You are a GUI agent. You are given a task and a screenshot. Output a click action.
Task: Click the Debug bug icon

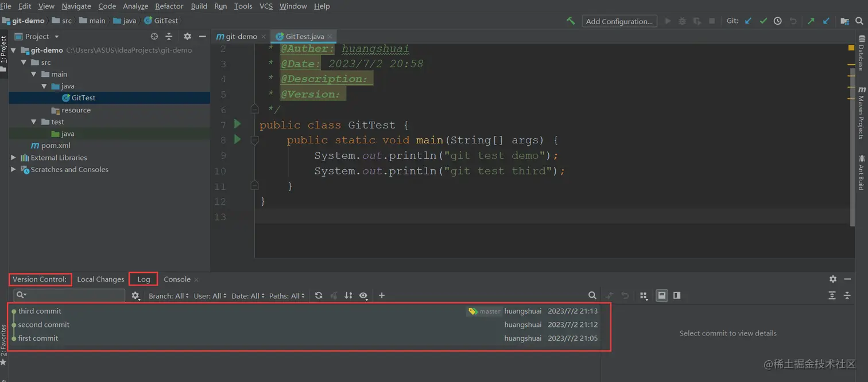click(682, 21)
